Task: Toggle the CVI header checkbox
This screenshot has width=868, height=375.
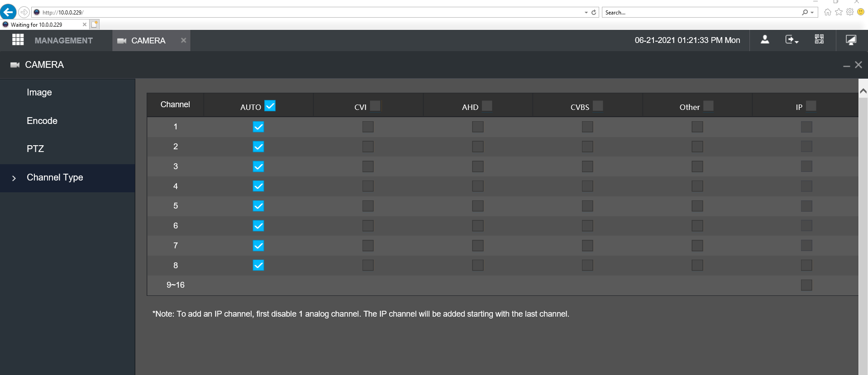Action: pos(375,106)
